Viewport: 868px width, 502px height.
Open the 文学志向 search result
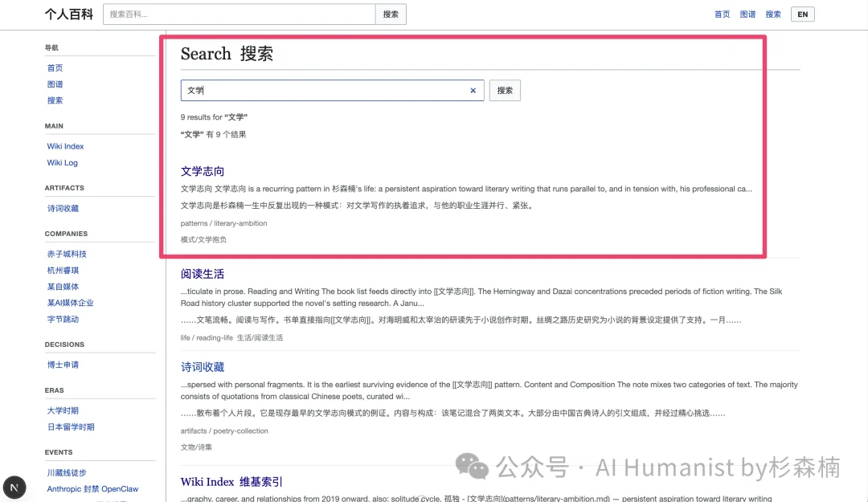(x=202, y=170)
